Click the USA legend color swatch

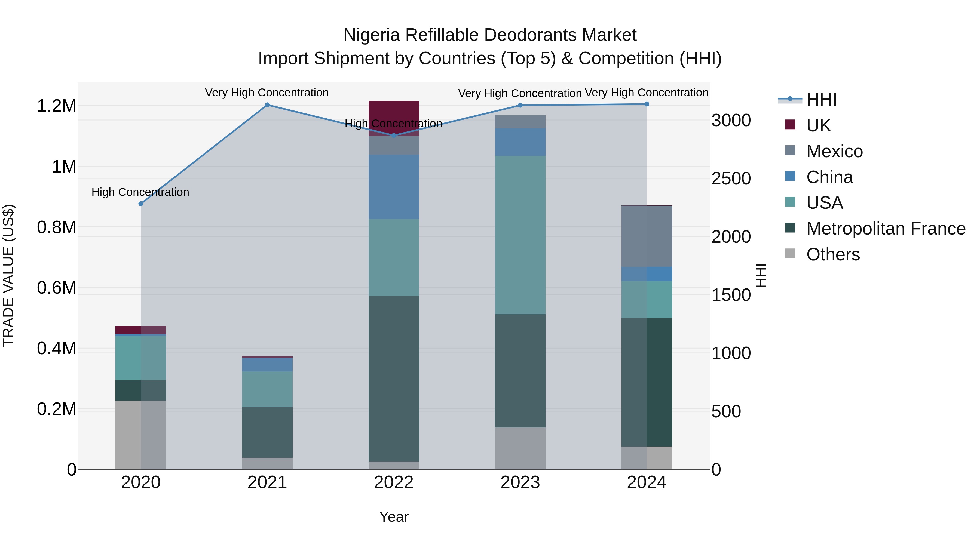[790, 202]
